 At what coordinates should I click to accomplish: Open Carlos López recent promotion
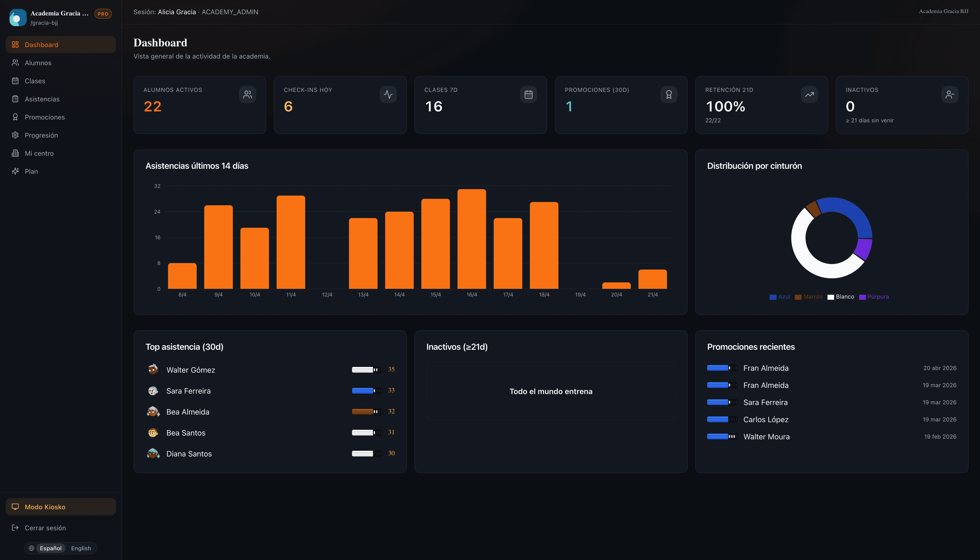click(x=831, y=419)
